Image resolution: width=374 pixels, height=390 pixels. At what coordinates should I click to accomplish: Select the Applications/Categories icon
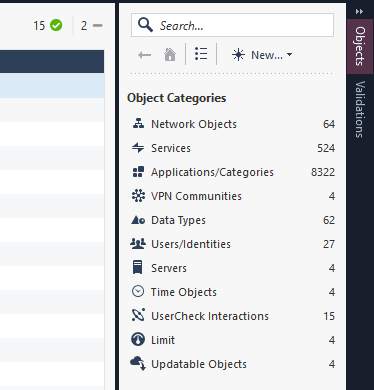point(138,172)
